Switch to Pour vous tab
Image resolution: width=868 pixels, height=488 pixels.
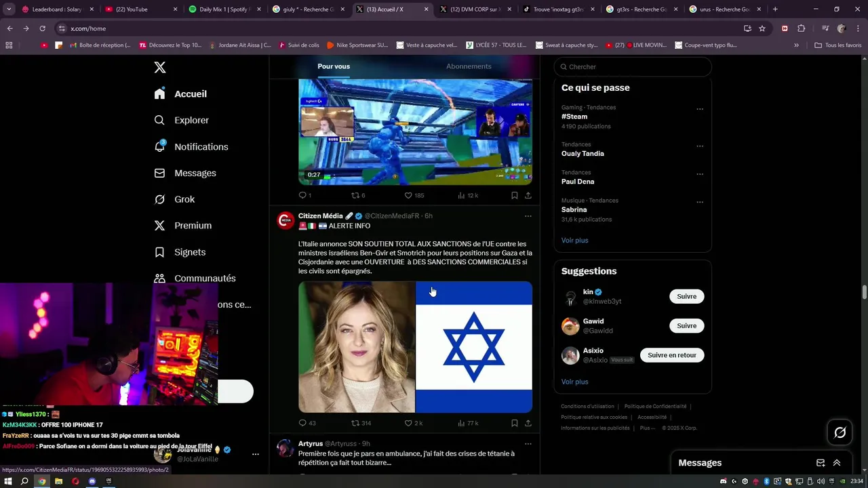[334, 66]
